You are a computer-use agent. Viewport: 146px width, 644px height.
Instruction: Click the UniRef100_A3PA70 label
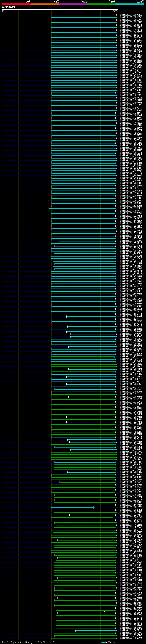[131, 359]
